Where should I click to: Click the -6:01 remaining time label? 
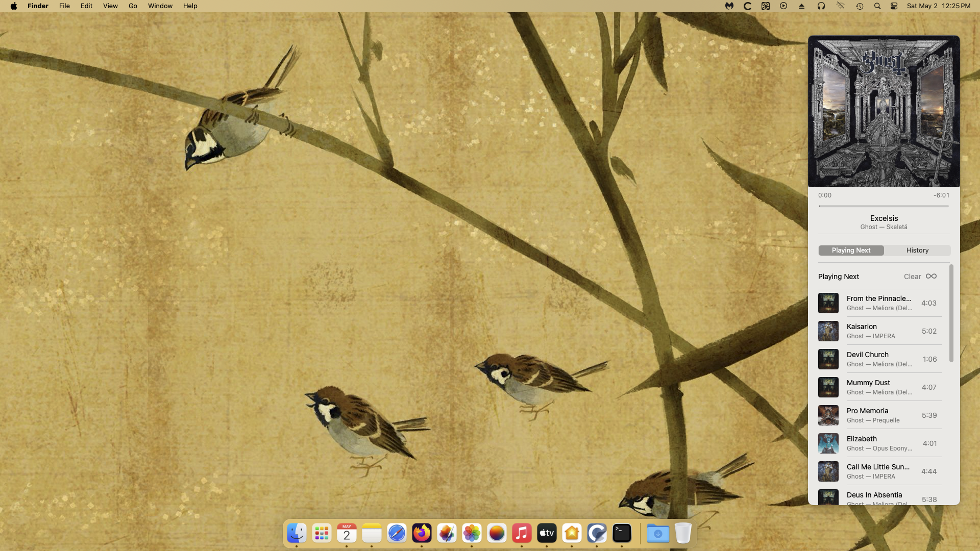[941, 195]
